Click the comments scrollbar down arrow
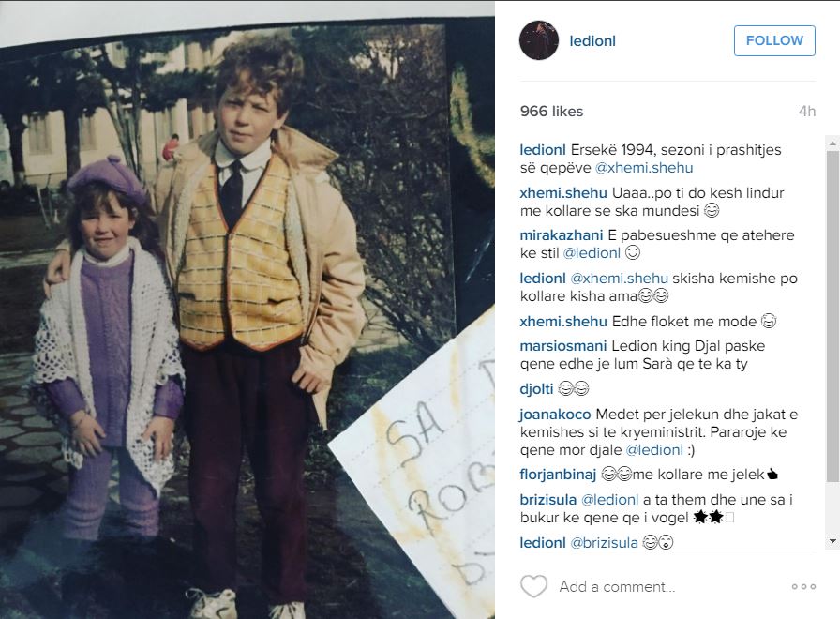840x619 pixels. (832, 541)
